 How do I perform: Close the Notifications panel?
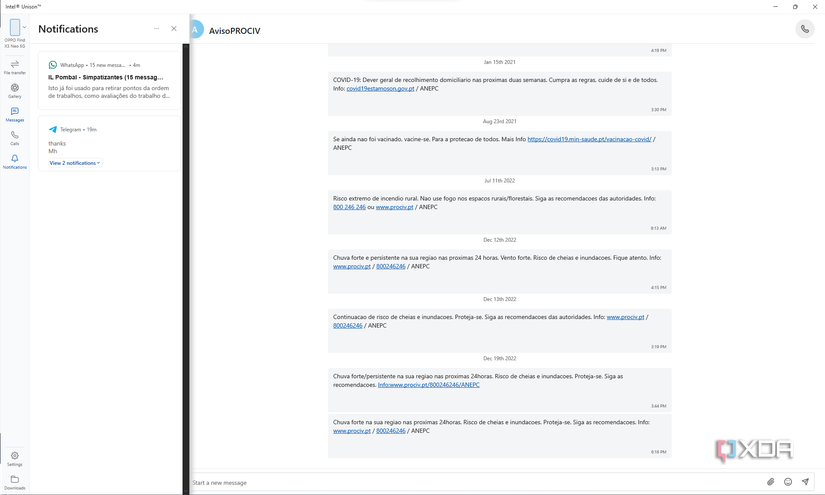tap(174, 28)
